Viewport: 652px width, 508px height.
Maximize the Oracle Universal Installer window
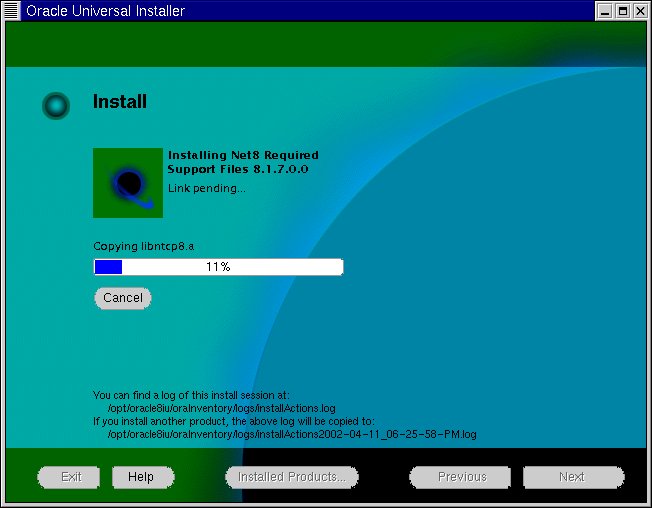pyautogui.click(x=623, y=11)
